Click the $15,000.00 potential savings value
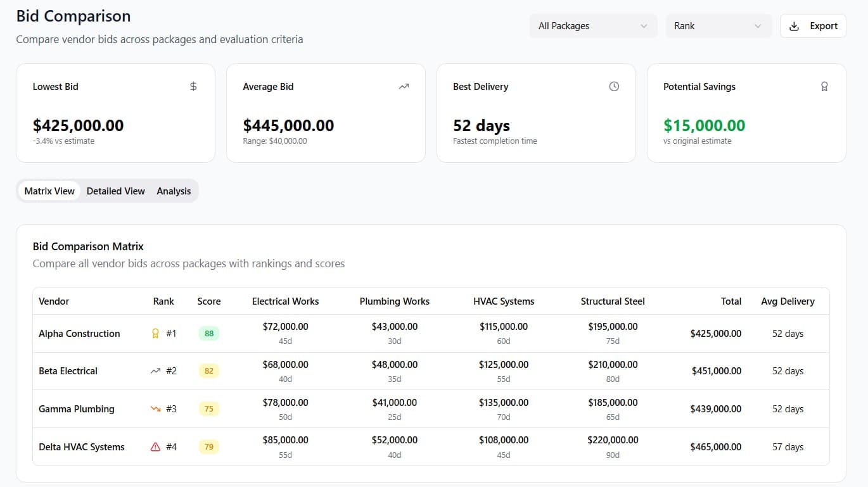868x487 pixels. (704, 125)
